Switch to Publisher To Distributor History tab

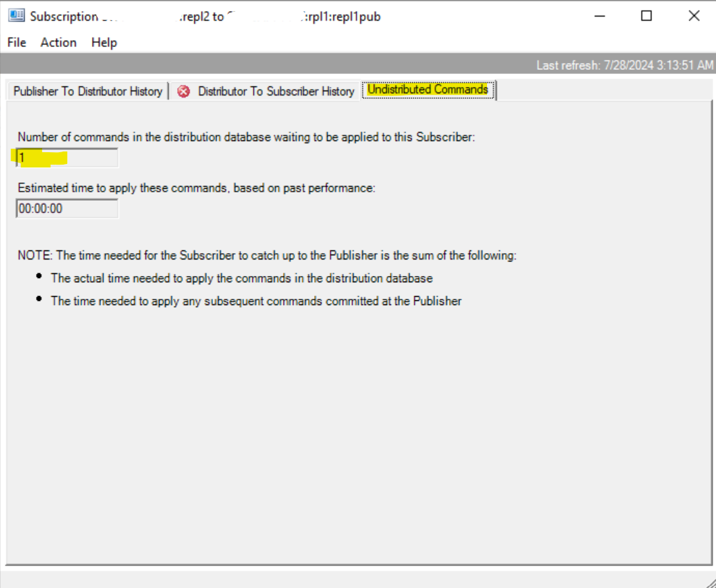[88, 91]
